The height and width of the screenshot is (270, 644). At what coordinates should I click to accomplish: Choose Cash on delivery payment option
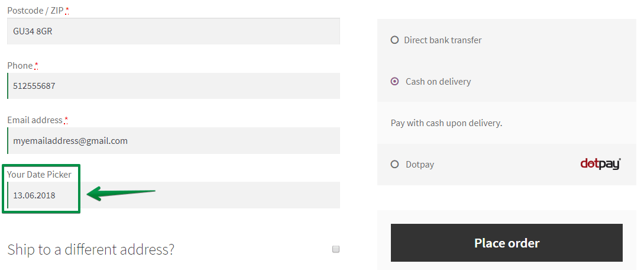coord(394,81)
